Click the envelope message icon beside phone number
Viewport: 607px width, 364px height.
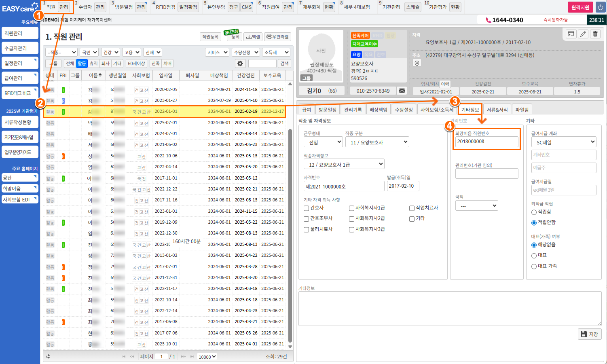click(402, 91)
